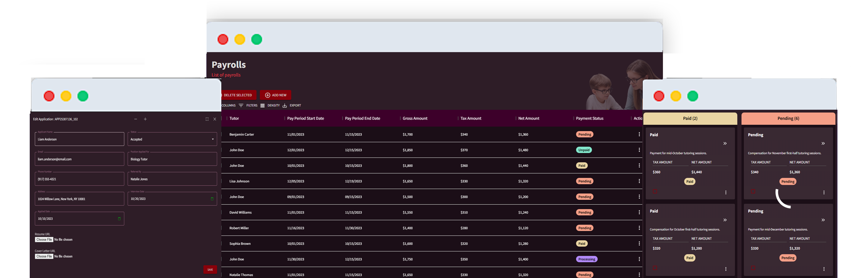Choose a file for the Resume URL
Image resolution: width=868 pixels, height=278 pixels.
click(x=44, y=239)
